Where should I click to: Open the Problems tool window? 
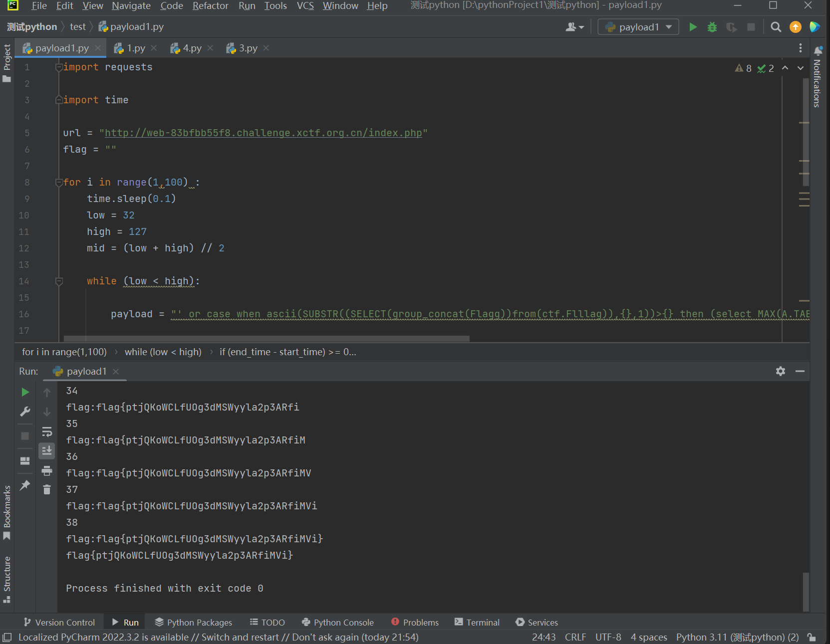pos(415,622)
